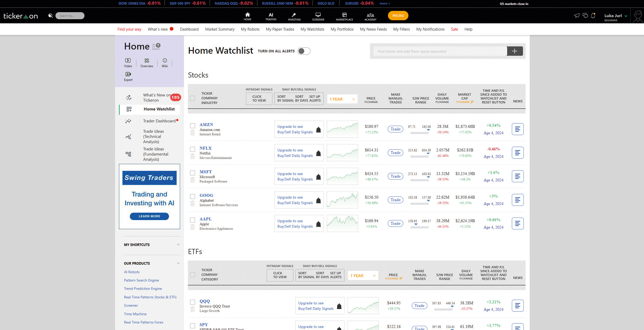644x330 pixels.
Task: Open My Paper Trades menu item
Action: pos(280,29)
